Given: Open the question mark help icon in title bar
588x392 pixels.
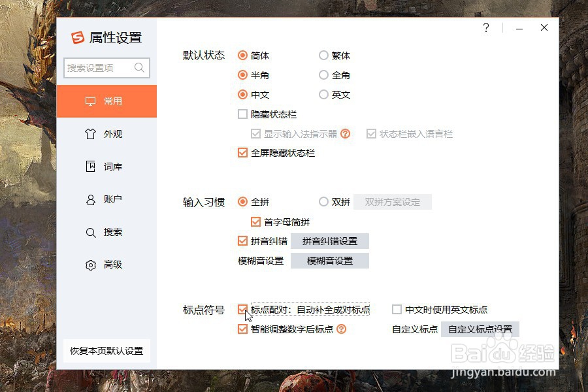Looking at the screenshot, I should coord(485,28).
